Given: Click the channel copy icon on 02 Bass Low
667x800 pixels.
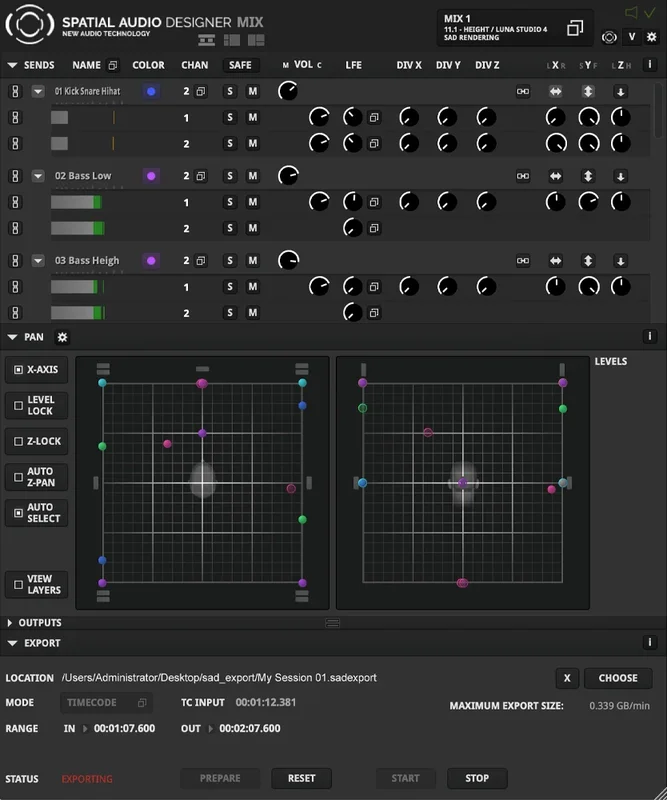Looking at the screenshot, I should [201, 176].
